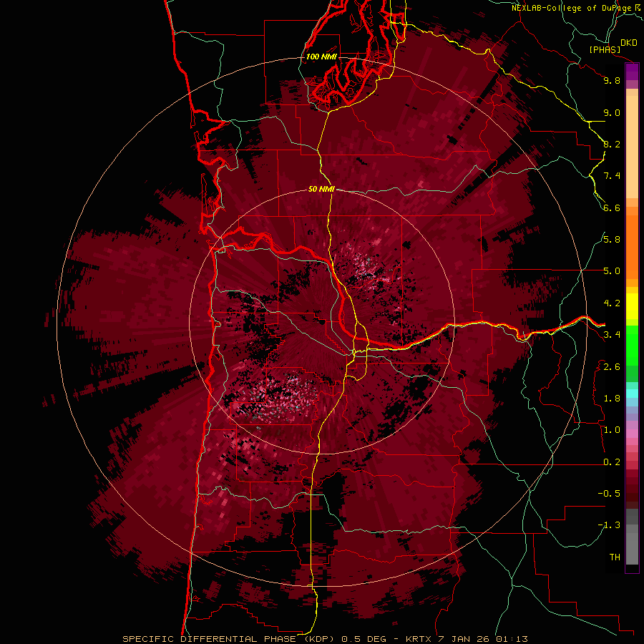Click the DKD label above the legend

(629, 42)
